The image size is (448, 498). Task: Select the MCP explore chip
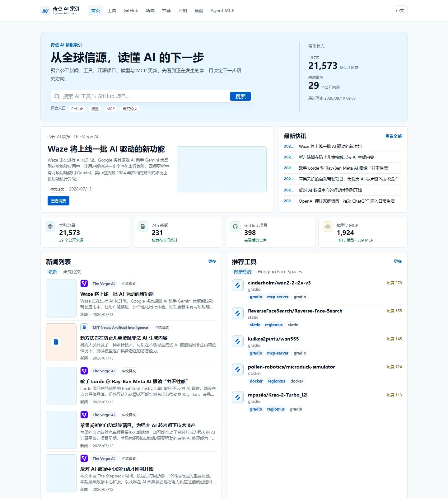(110, 109)
